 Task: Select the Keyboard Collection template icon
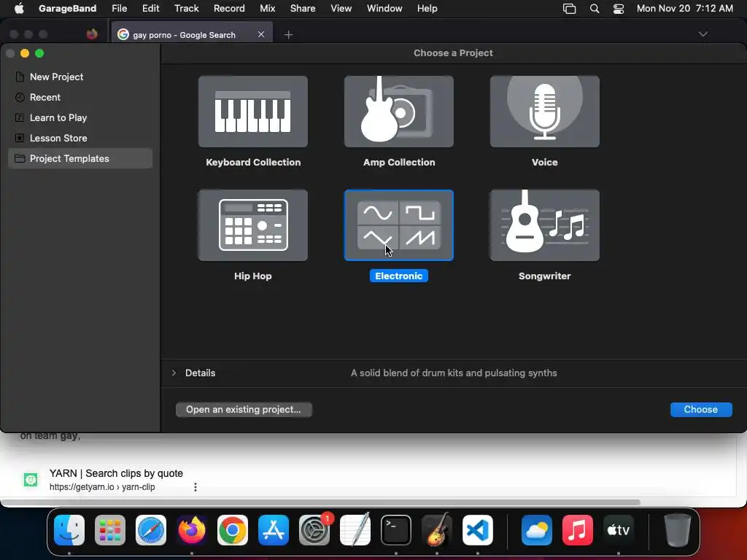pos(253,112)
